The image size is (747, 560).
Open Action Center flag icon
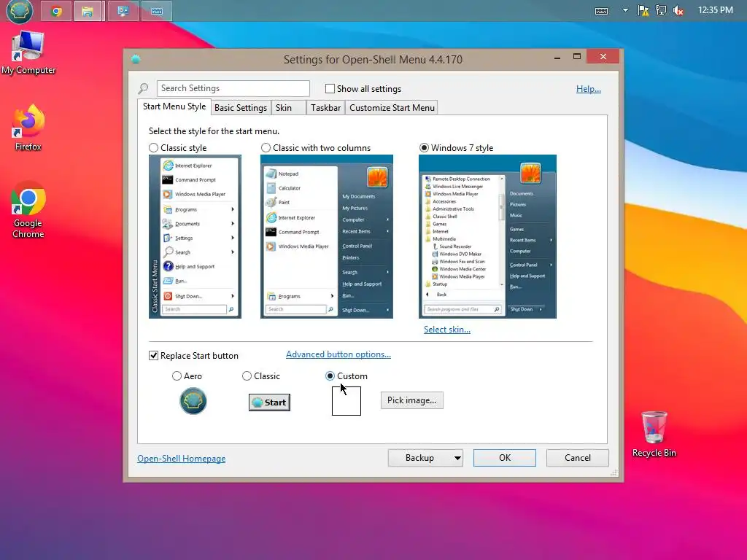(x=643, y=10)
